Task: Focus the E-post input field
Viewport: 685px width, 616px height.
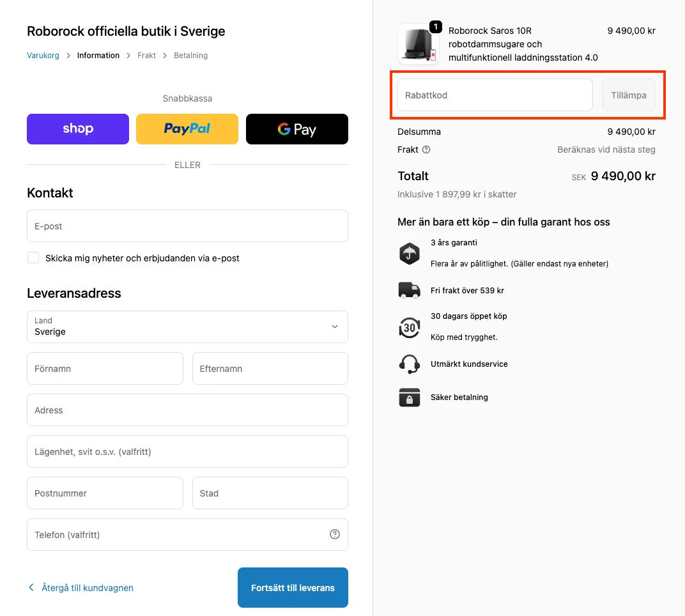Action: point(187,226)
